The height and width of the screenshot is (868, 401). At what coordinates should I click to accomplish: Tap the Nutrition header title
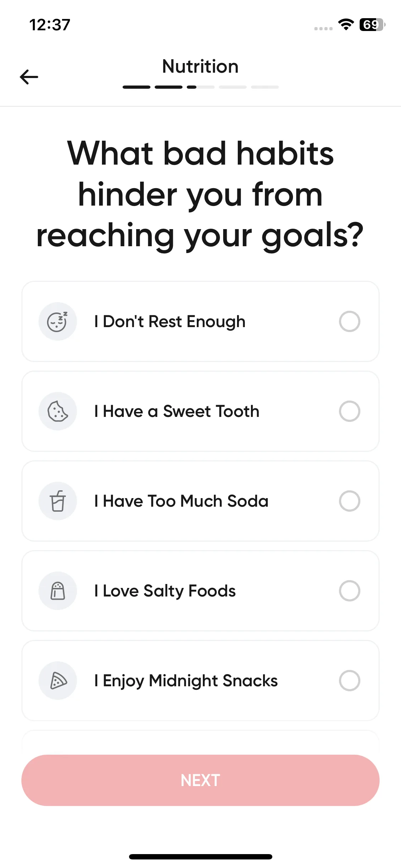[200, 66]
